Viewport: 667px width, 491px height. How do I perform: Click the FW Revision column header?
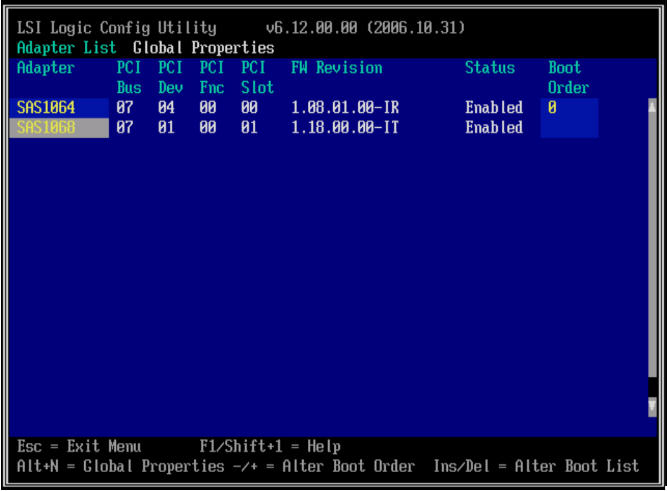tap(336, 68)
